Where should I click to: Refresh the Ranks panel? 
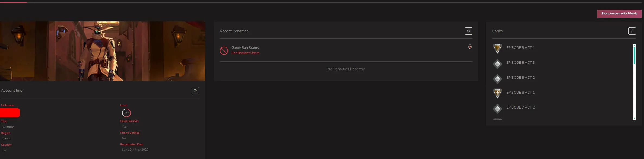click(x=632, y=31)
